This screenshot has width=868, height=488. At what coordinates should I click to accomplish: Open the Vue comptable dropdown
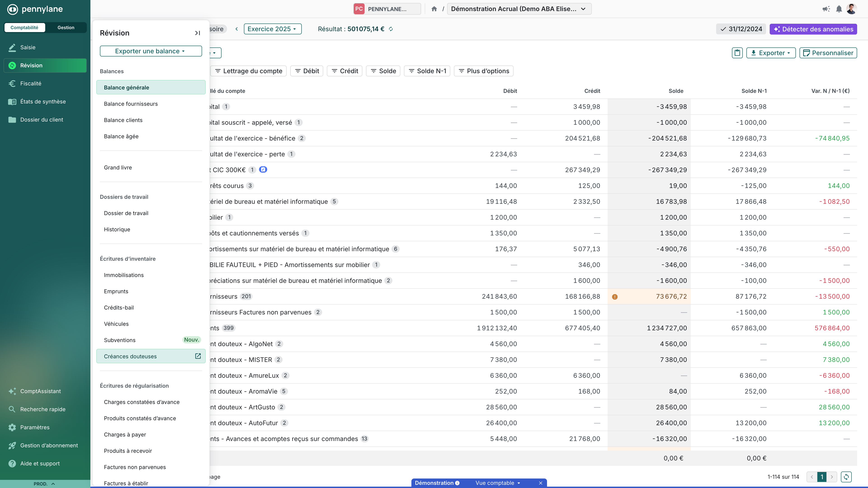[x=497, y=483]
